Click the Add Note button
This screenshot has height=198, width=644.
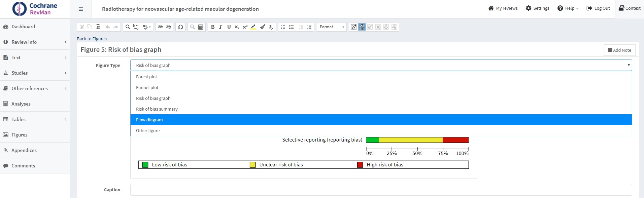(619, 50)
